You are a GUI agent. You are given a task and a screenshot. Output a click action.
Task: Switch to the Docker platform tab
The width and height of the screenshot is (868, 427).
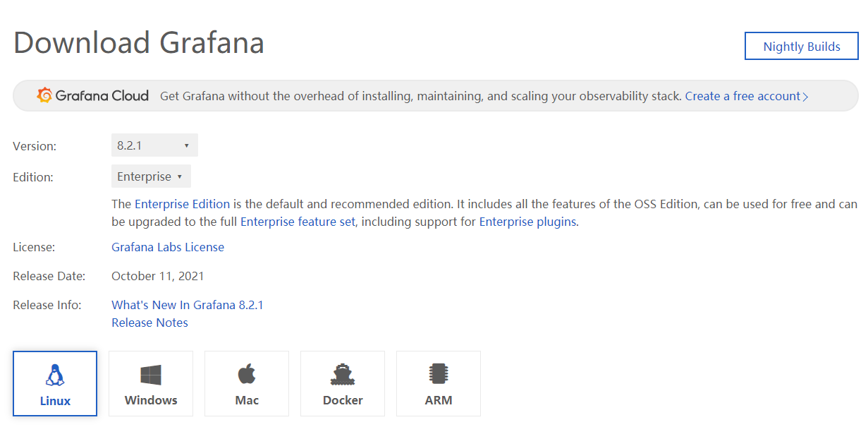(x=343, y=383)
